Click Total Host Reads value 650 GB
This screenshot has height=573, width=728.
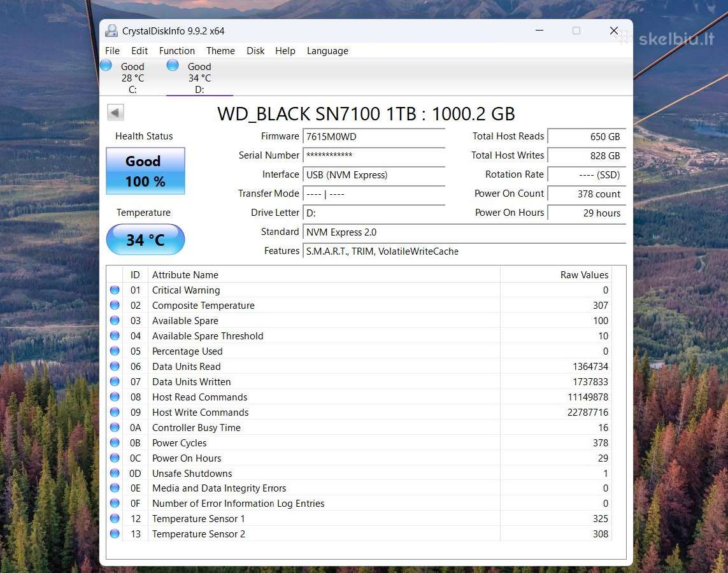587,136
